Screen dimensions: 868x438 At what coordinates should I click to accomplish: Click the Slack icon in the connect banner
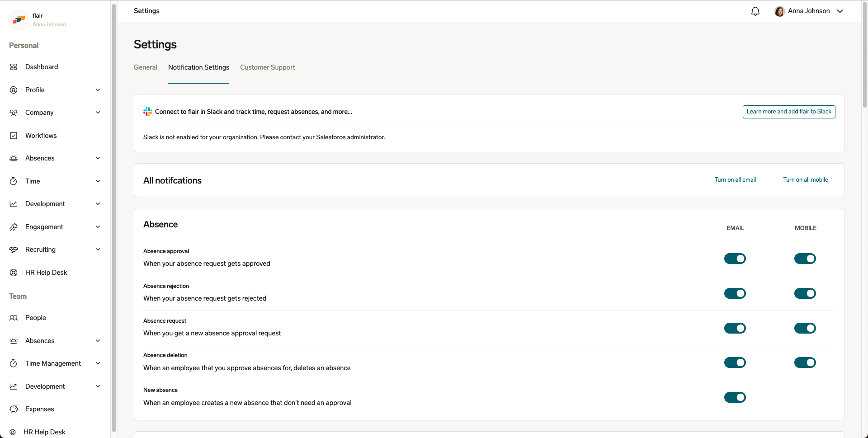click(147, 112)
